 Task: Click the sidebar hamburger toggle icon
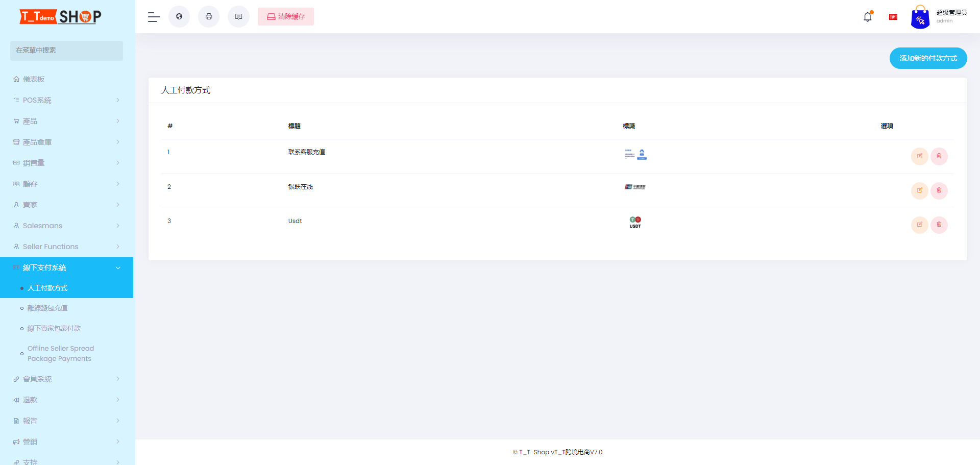pyautogui.click(x=153, y=16)
